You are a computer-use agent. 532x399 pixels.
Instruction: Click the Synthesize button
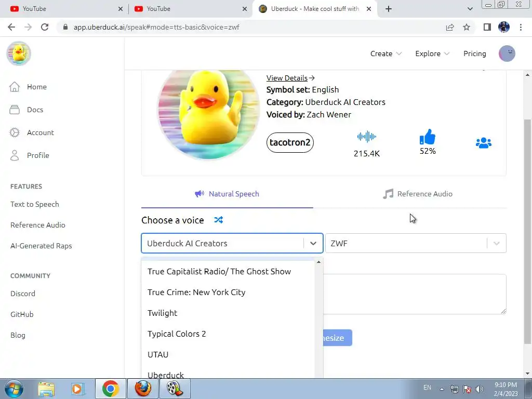338,338
